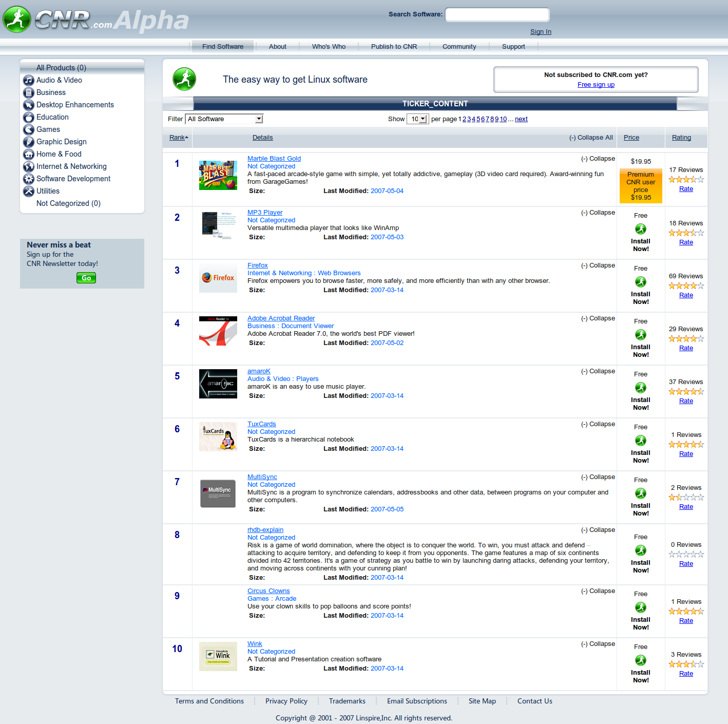Image resolution: width=728 pixels, height=724 pixels.
Task: Open the Privacy Policy footer link
Action: pyautogui.click(x=286, y=701)
